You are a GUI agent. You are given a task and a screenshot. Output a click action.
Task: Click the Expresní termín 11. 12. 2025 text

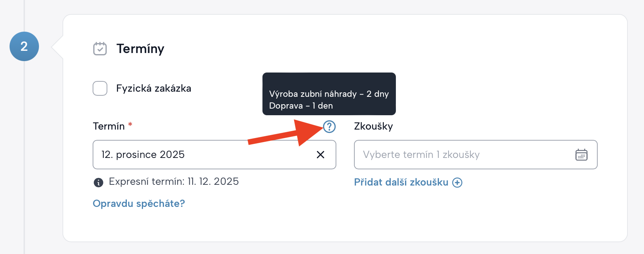(x=174, y=181)
